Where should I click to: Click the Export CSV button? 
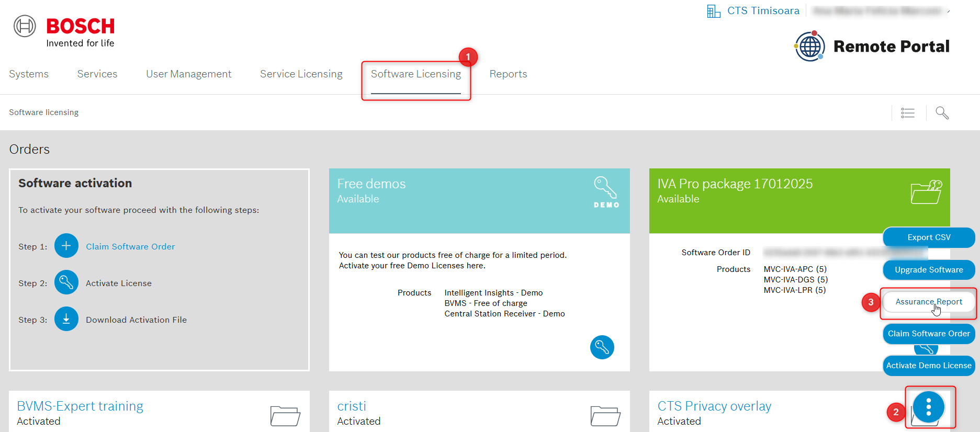coord(929,237)
